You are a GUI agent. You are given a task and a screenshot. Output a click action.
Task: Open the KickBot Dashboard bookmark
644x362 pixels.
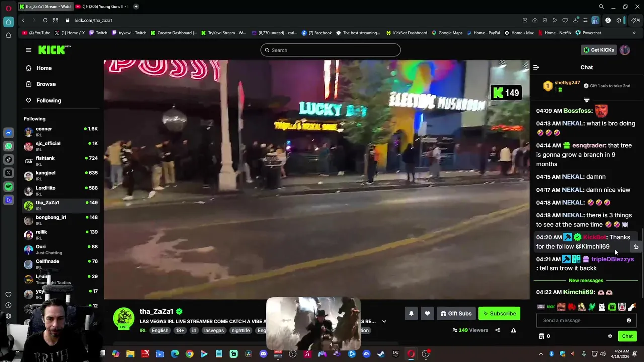coord(407,33)
